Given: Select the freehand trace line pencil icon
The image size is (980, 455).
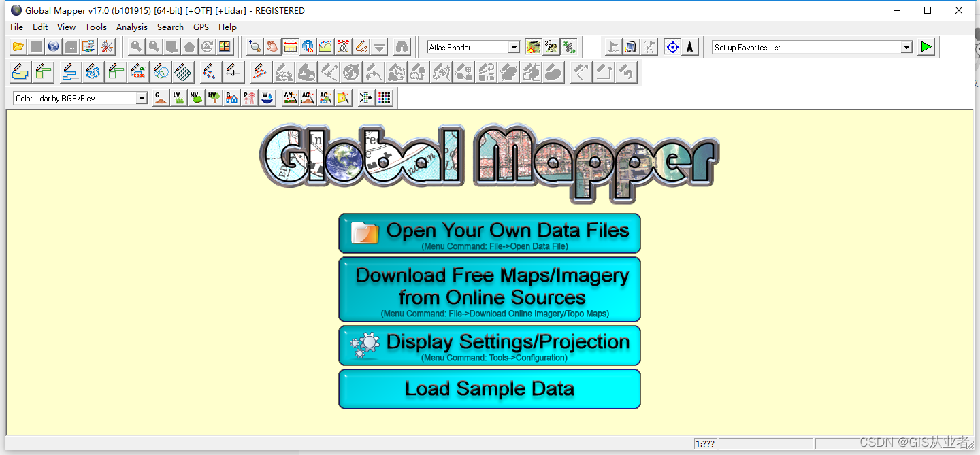Looking at the screenshot, I should click(x=93, y=71).
